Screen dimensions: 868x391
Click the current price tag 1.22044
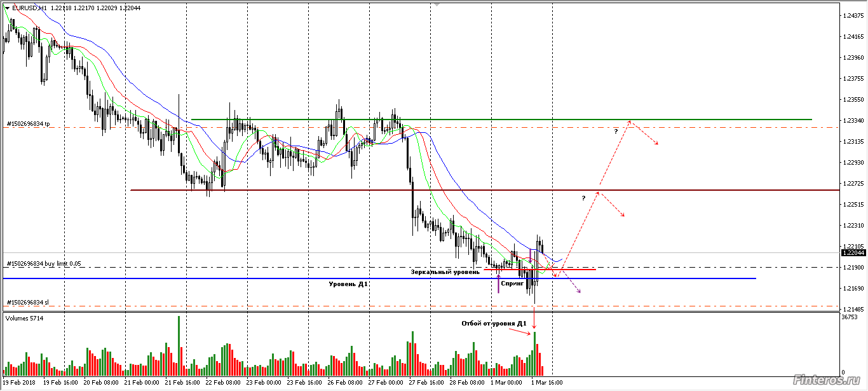[x=852, y=252]
